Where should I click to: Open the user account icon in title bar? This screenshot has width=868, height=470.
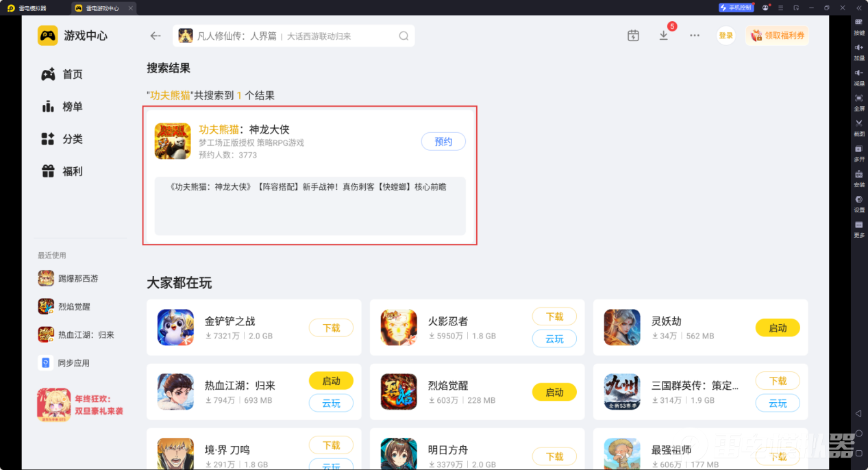pos(765,8)
